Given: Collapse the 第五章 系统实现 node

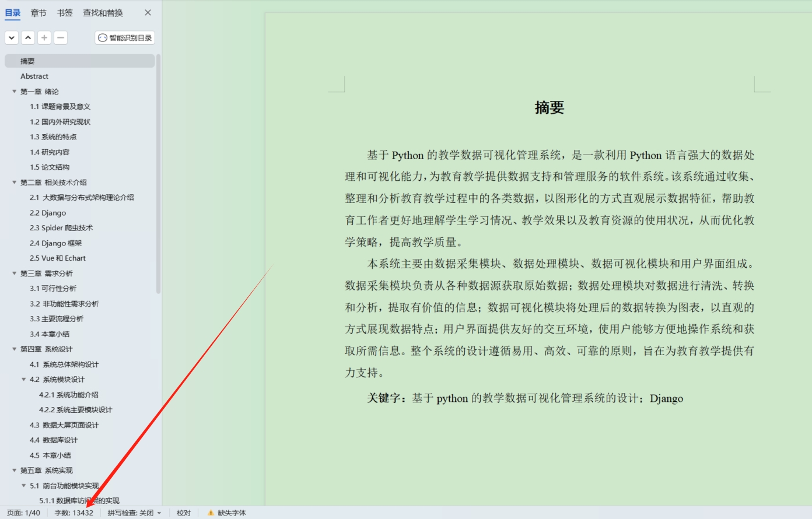Looking at the screenshot, I should (15, 471).
